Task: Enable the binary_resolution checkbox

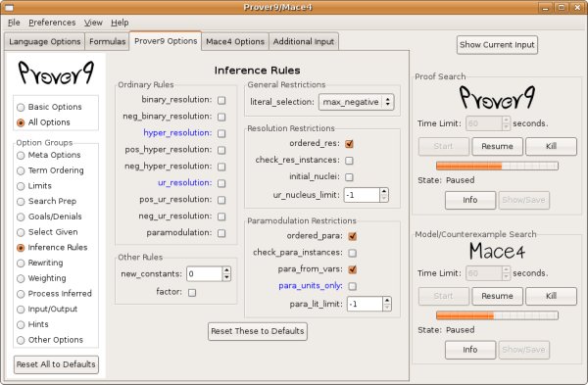Action: coord(221,100)
